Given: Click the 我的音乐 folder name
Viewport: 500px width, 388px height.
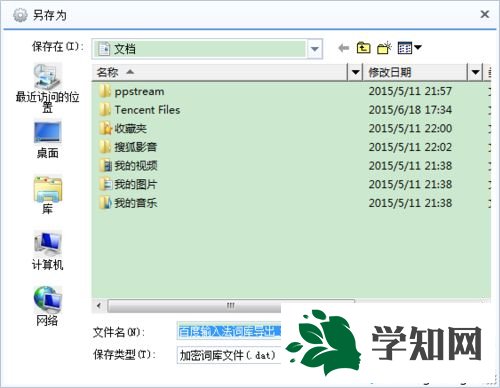Looking at the screenshot, I should (136, 203).
